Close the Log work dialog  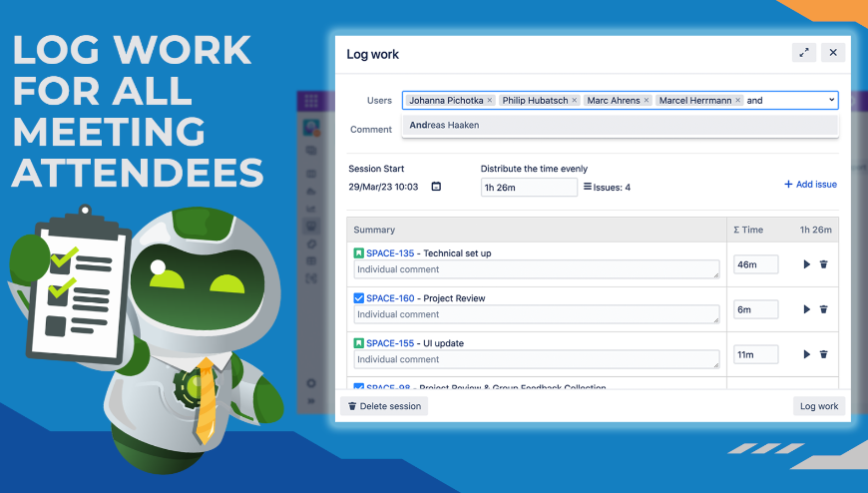click(x=832, y=53)
